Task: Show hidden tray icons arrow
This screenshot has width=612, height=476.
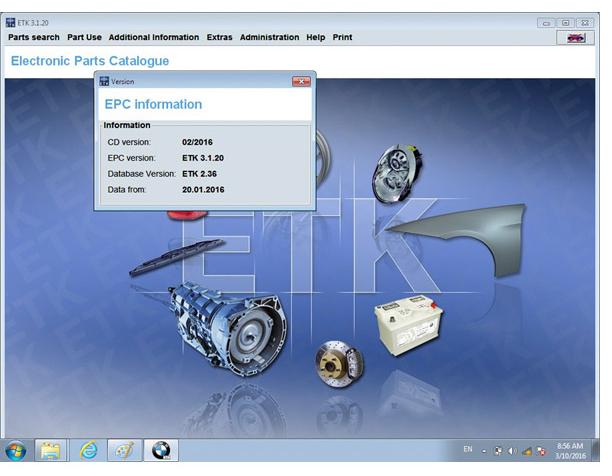Action: (484, 451)
